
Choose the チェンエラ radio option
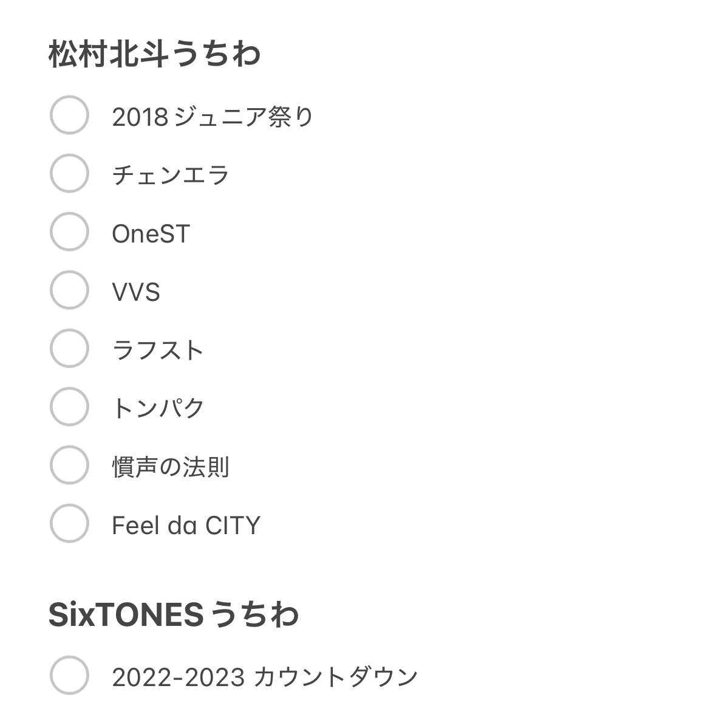[x=69, y=173]
